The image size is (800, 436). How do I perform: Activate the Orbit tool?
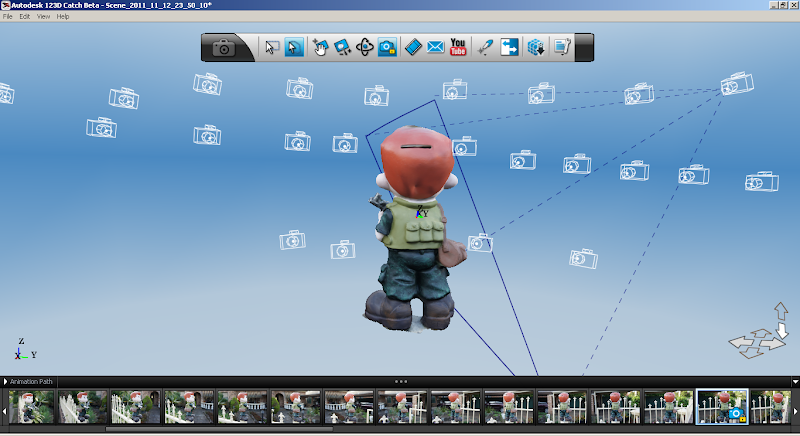click(365, 47)
